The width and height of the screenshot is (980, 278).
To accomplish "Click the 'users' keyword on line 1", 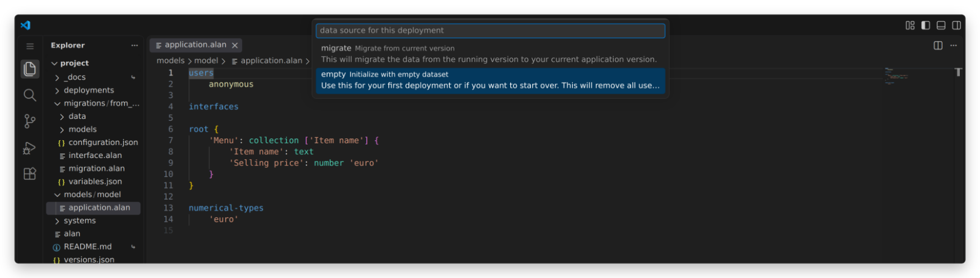I will pos(201,73).
